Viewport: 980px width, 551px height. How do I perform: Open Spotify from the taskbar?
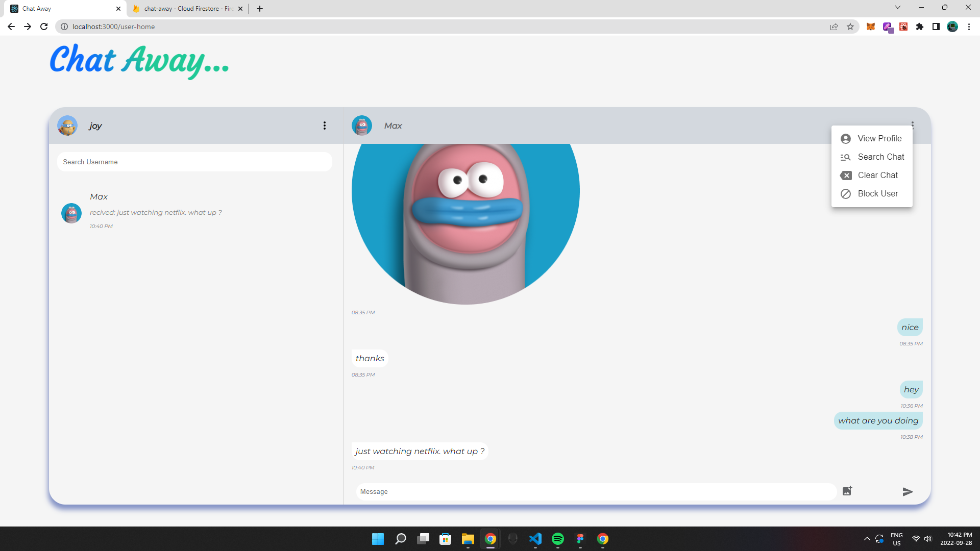[x=558, y=539]
